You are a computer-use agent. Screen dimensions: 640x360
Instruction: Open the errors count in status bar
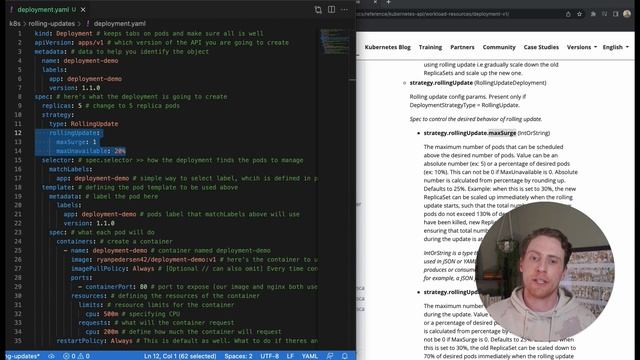pos(69,356)
